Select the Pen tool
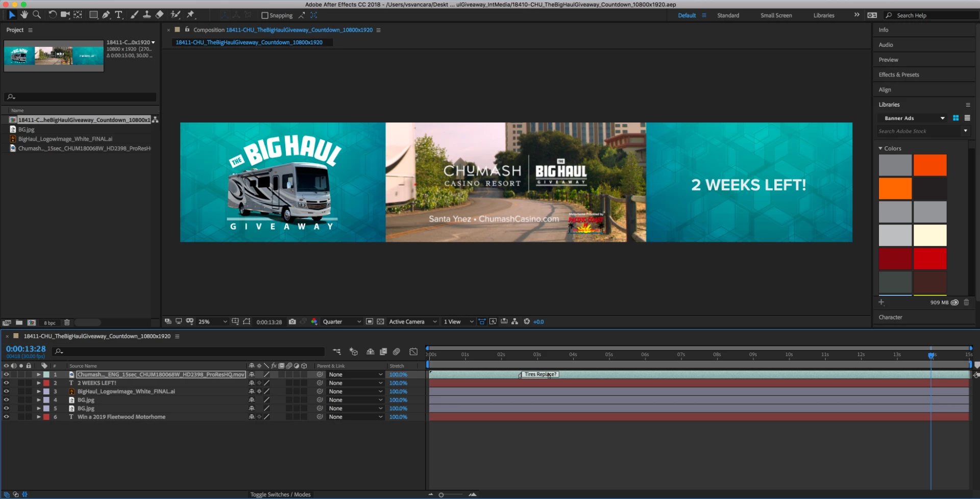 click(106, 15)
